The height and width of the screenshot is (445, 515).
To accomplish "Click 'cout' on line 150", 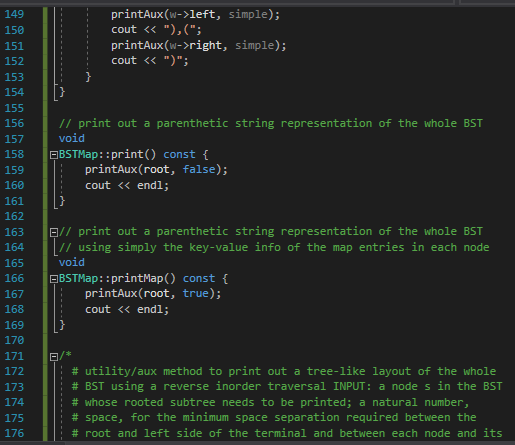I will click(x=124, y=30).
